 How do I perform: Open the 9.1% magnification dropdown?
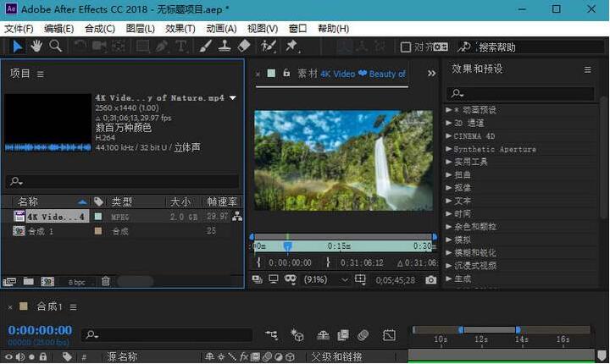coord(327,279)
